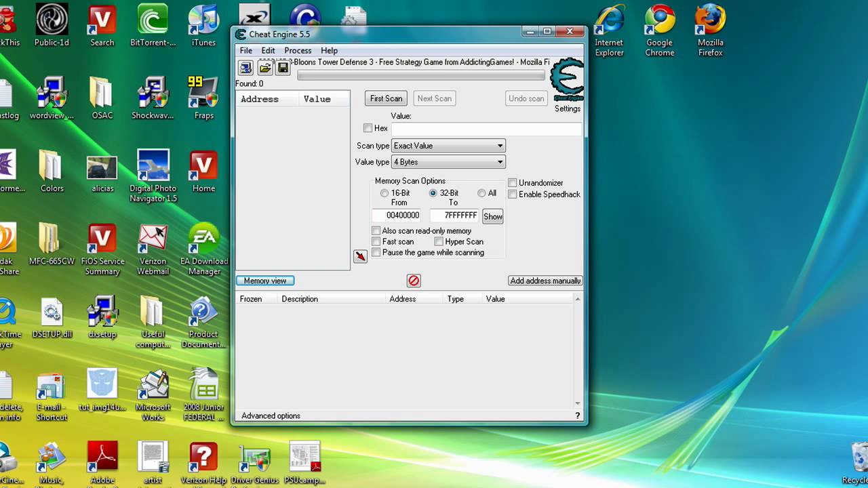868x488 pixels.
Task: Open the Google Chrome desktop icon
Action: pos(659,29)
